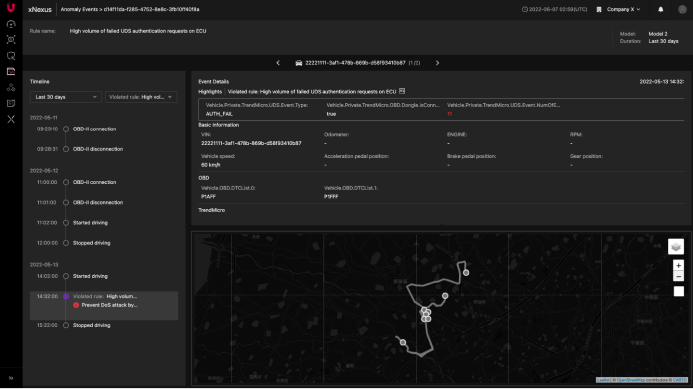Go to next vehicle arrow

click(x=438, y=63)
